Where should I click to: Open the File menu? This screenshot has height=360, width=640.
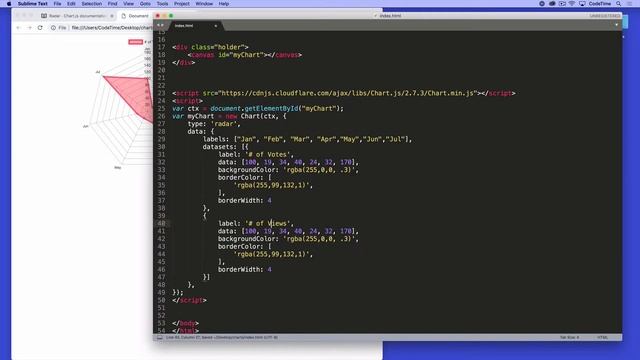click(58, 4)
